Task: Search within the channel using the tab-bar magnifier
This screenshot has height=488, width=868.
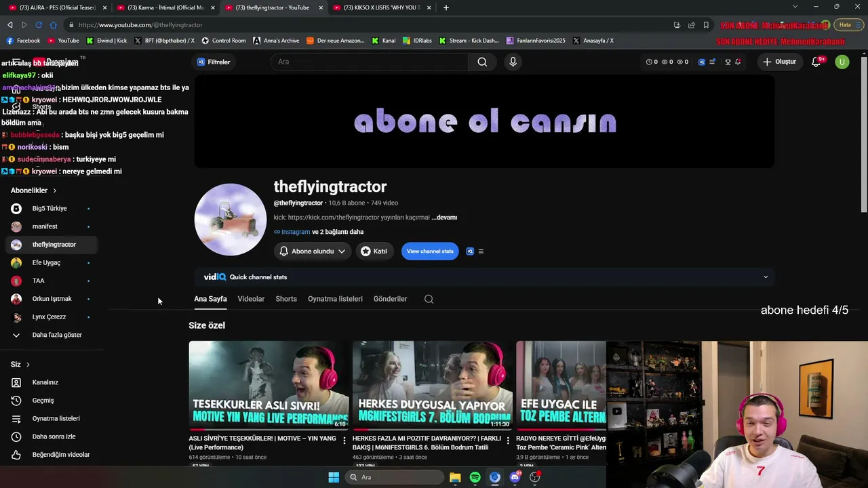Action: coord(429,299)
